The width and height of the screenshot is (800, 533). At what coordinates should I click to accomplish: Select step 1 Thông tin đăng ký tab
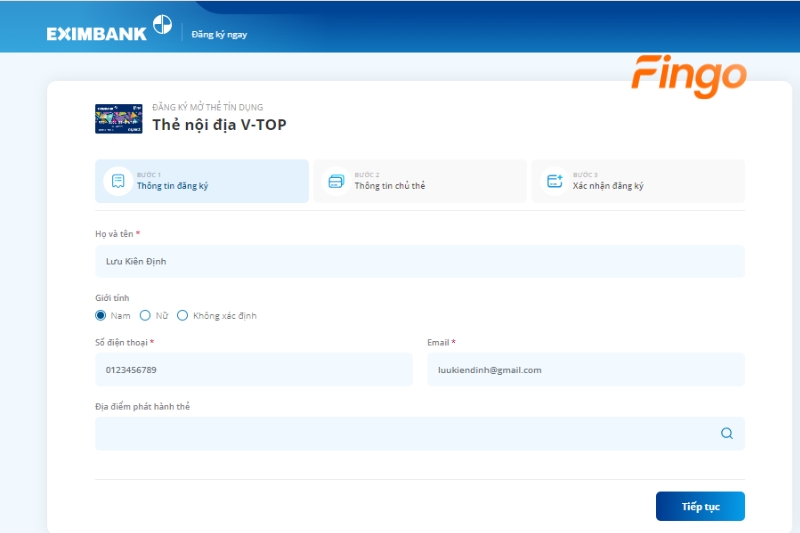(x=202, y=181)
